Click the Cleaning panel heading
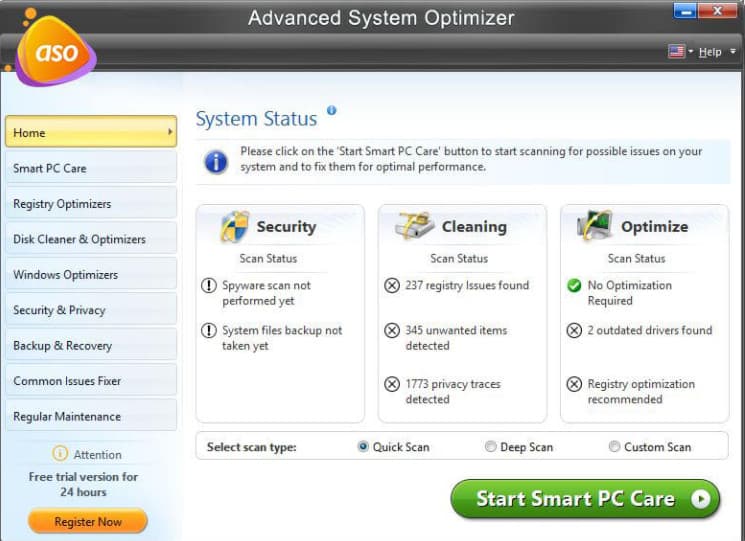The height and width of the screenshot is (541, 745). [x=474, y=227]
